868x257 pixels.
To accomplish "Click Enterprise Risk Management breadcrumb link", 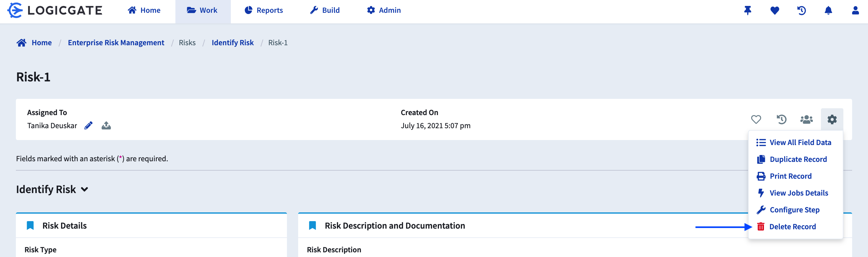I will pyautogui.click(x=116, y=43).
